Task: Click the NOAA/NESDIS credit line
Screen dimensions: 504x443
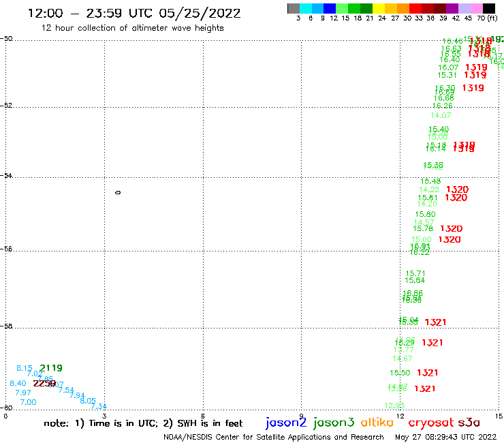Action: point(274,437)
